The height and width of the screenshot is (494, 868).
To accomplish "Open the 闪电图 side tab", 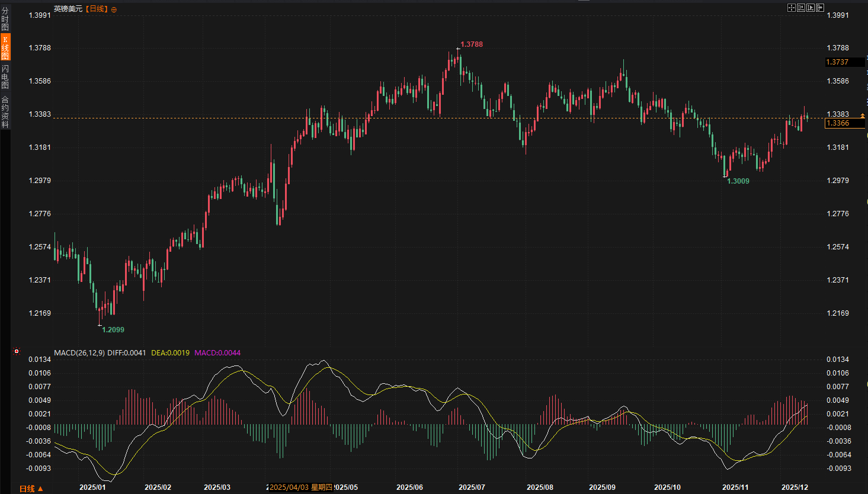I will click(x=5, y=77).
